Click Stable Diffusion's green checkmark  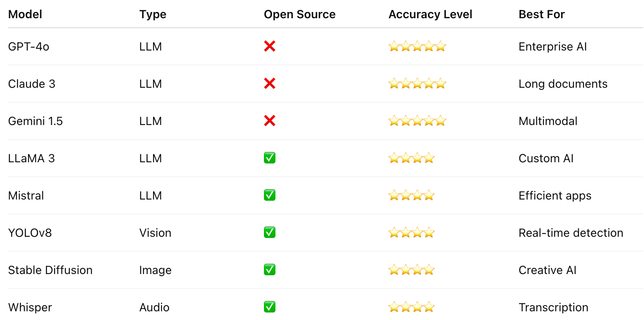tap(270, 270)
